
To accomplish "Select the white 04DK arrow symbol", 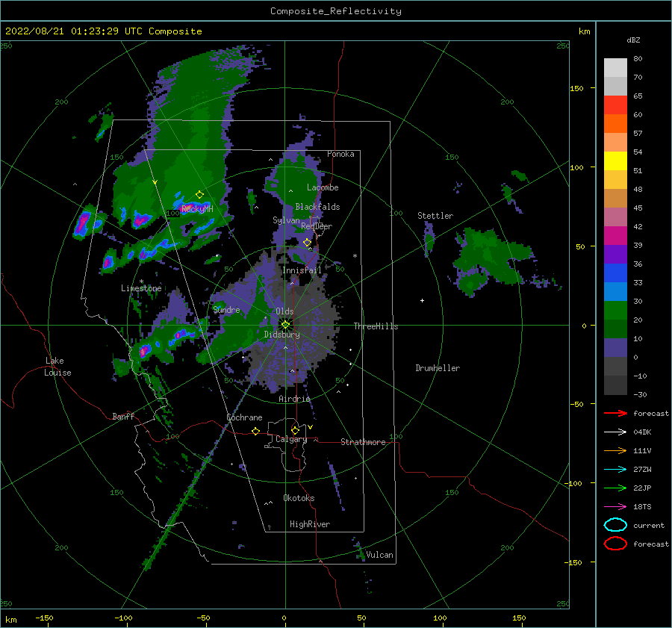I will point(615,432).
